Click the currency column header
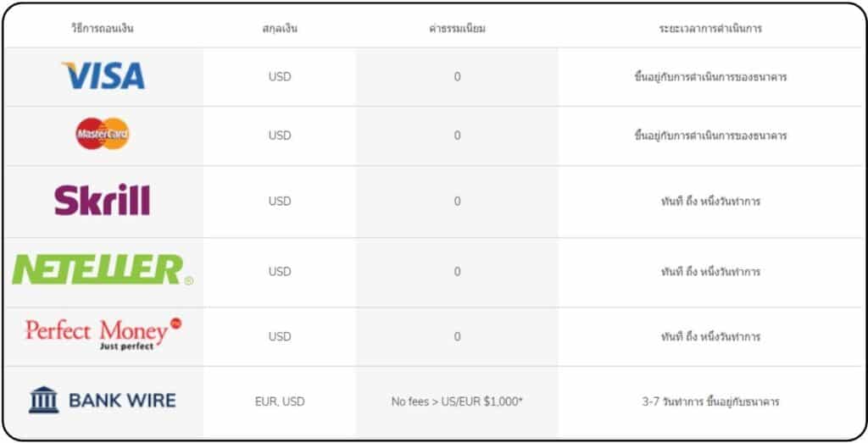 click(280, 28)
